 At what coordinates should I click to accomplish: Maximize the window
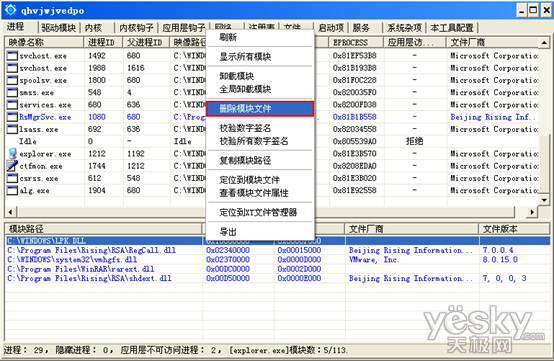point(533,10)
